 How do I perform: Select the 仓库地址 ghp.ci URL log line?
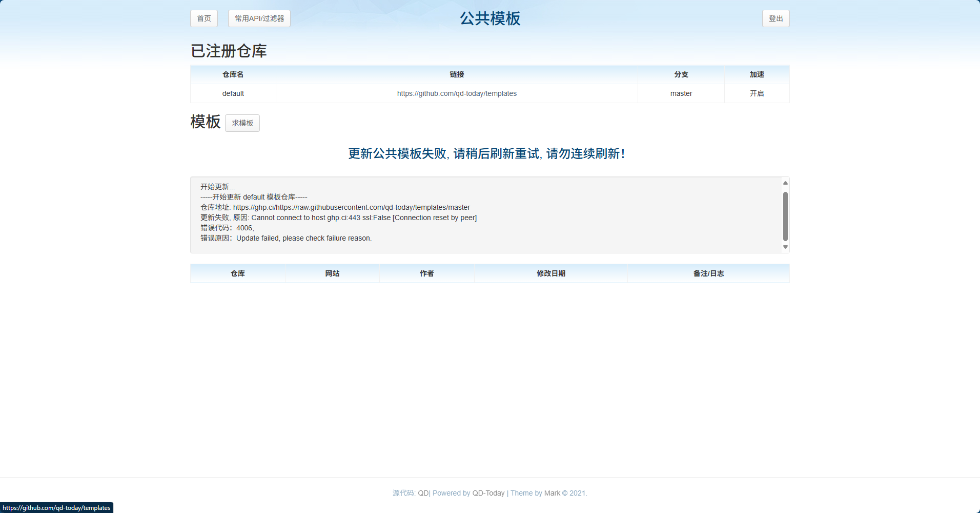[335, 207]
